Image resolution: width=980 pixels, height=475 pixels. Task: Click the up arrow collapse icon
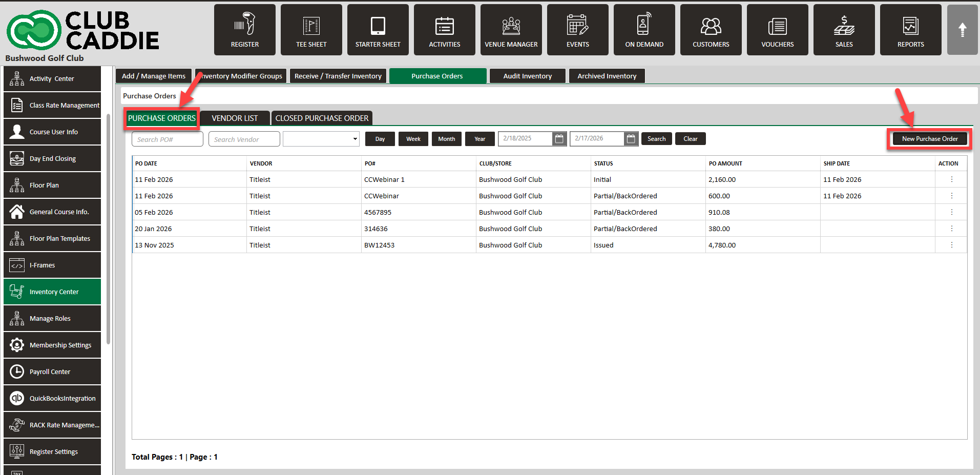click(962, 30)
